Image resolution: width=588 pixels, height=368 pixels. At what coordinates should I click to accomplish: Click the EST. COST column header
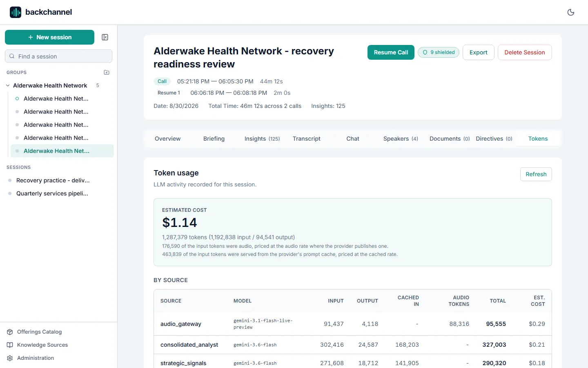coord(538,301)
